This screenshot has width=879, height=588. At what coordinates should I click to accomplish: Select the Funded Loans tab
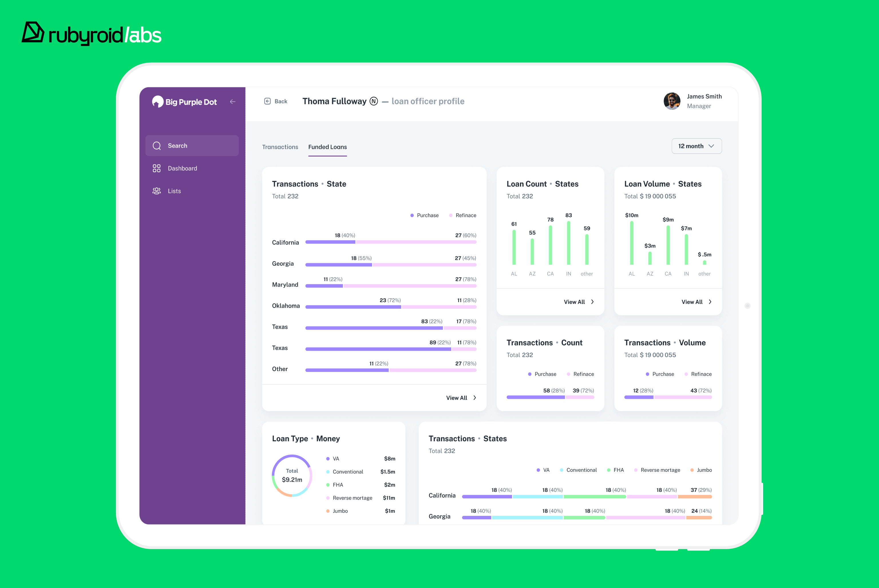click(x=327, y=147)
